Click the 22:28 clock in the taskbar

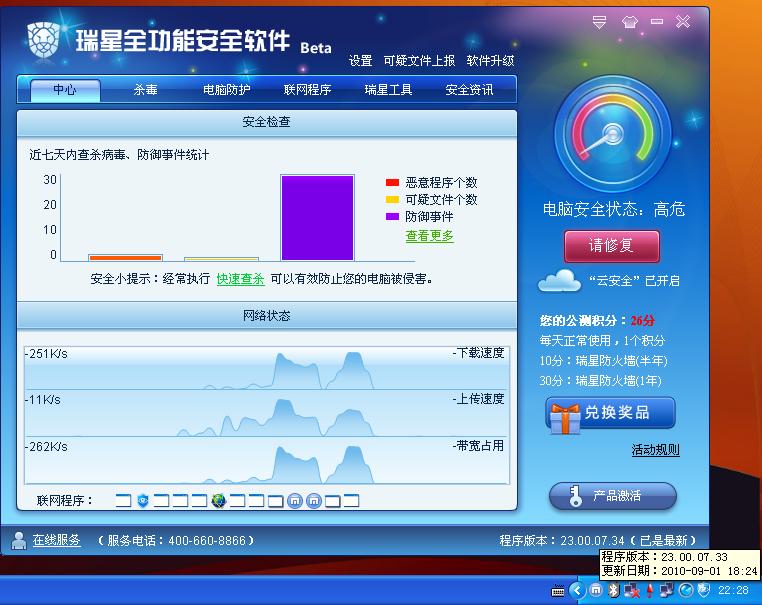coord(733,590)
